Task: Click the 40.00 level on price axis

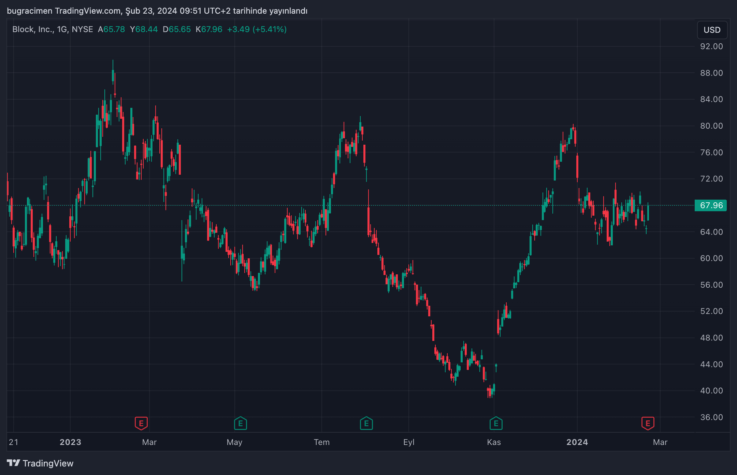Action: point(711,391)
